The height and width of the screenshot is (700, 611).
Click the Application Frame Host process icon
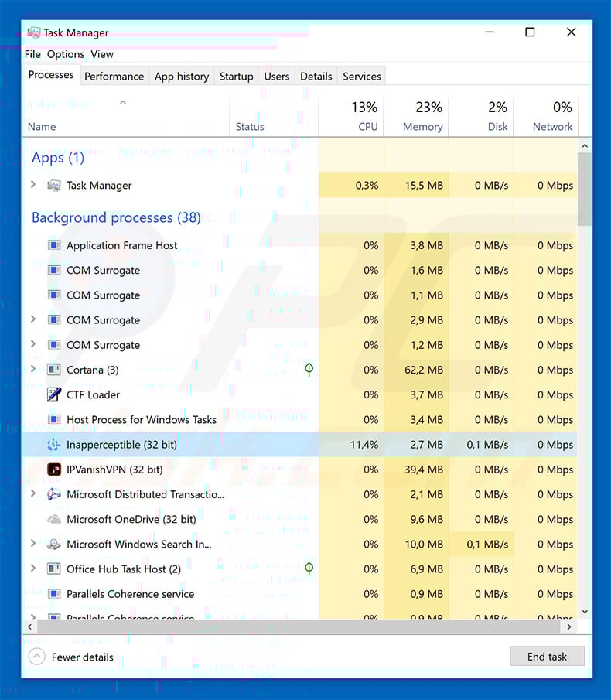click(54, 245)
